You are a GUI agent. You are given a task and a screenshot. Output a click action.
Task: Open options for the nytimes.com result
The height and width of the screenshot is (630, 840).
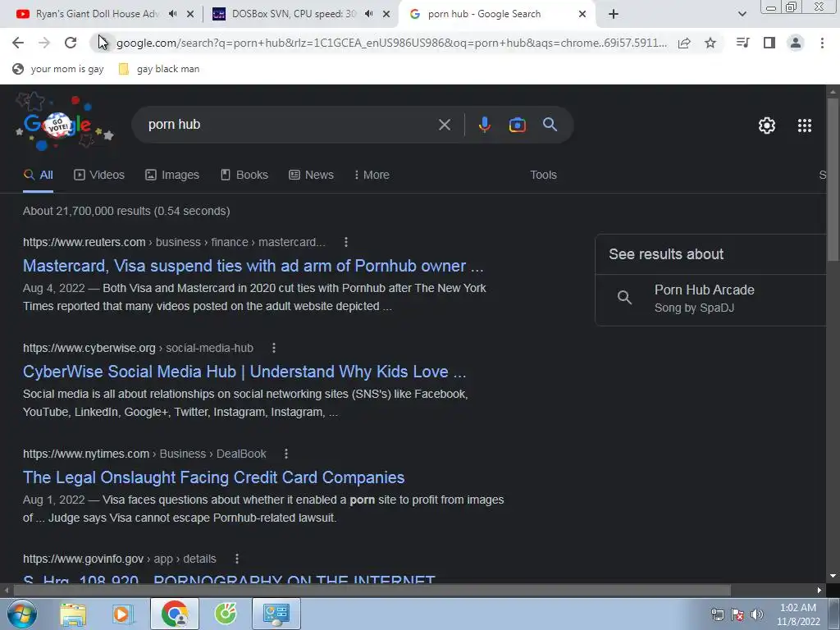pyautogui.click(x=286, y=454)
